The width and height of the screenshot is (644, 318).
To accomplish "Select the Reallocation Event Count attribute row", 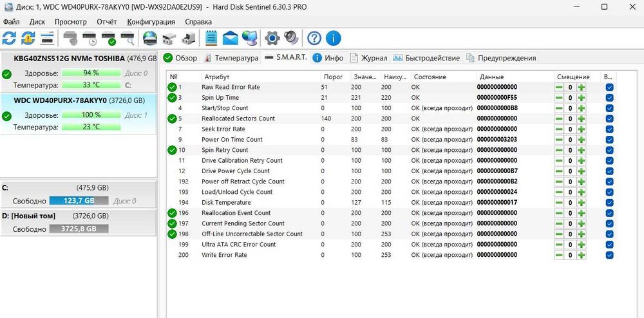I will [x=390, y=213].
